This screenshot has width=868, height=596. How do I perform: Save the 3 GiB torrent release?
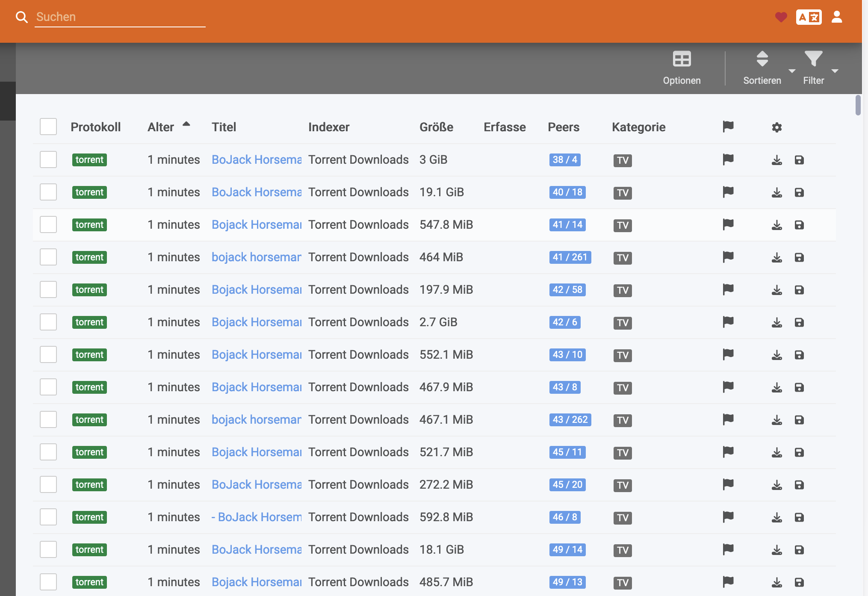(x=799, y=160)
